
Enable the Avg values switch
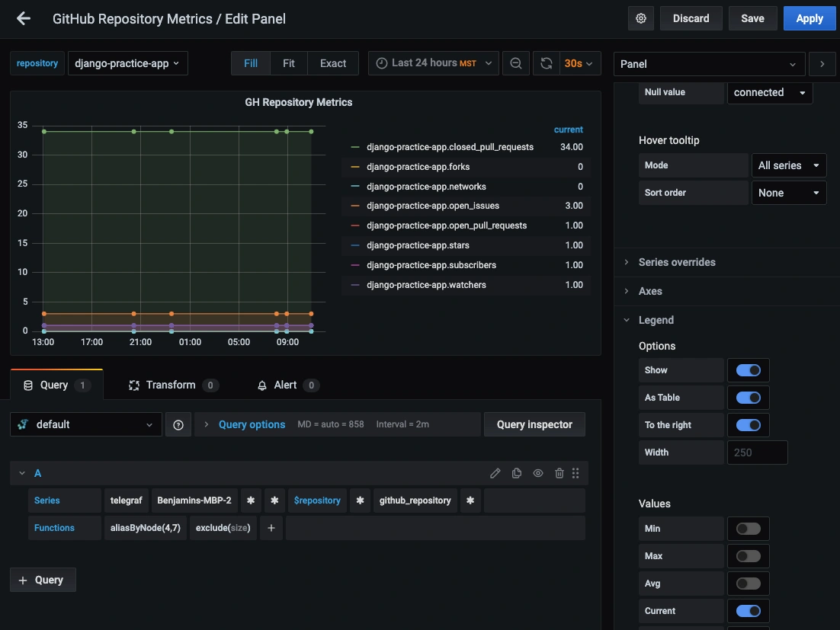(x=749, y=584)
